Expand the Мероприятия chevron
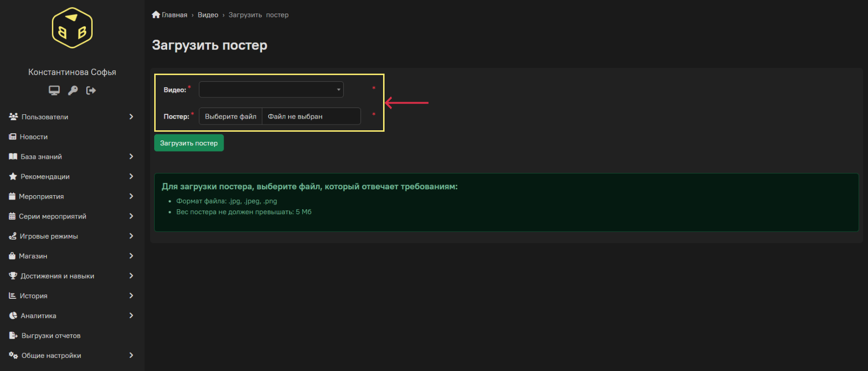868x371 pixels. (x=131, y=196)
